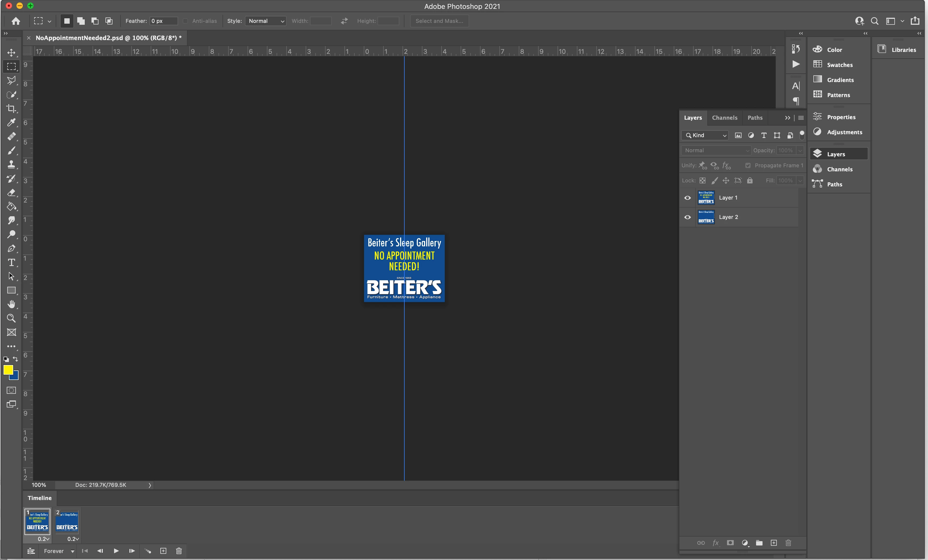Viewport: 928px width, 560px height.
Task: Select the Move tool
Action: tap(11, 52)
